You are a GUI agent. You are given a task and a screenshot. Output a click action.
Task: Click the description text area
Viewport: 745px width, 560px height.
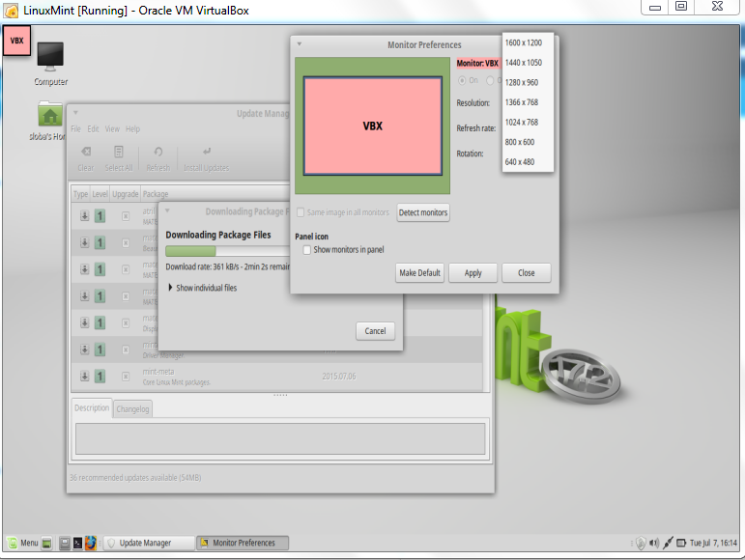[280, 439]
